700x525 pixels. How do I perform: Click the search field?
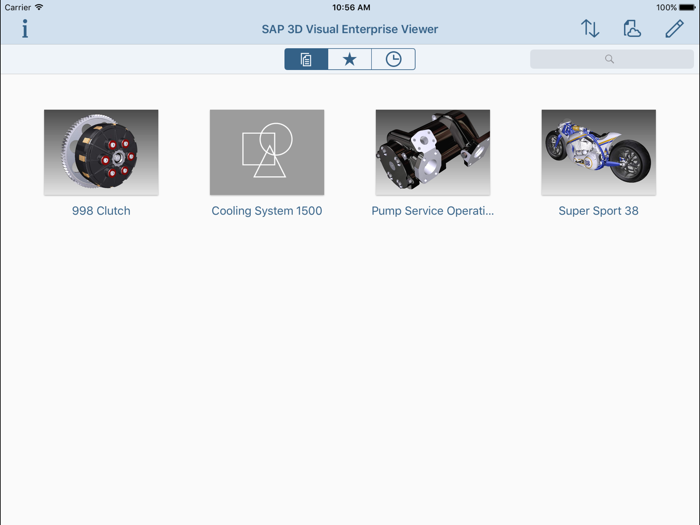pyautogui.click(x=612, y=59)
